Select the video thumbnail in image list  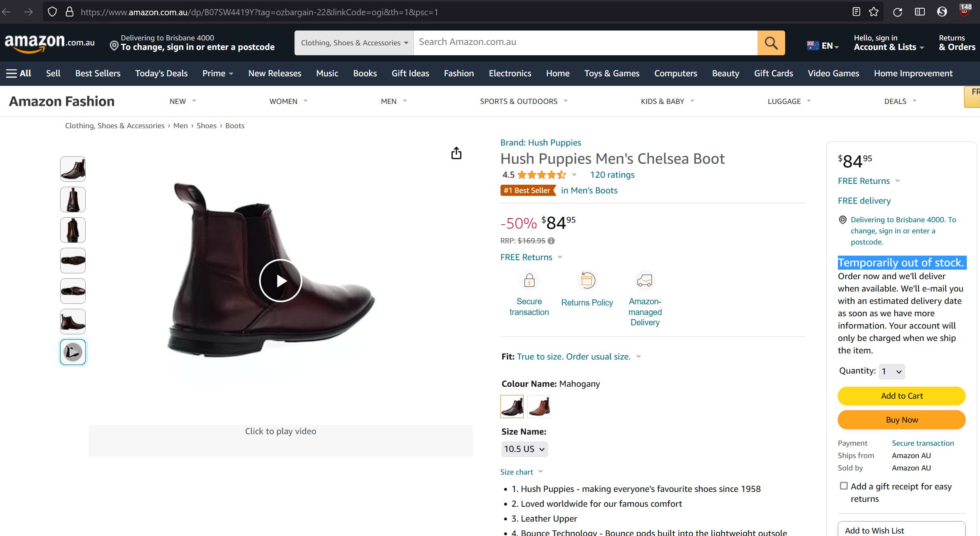pos(73,352)
